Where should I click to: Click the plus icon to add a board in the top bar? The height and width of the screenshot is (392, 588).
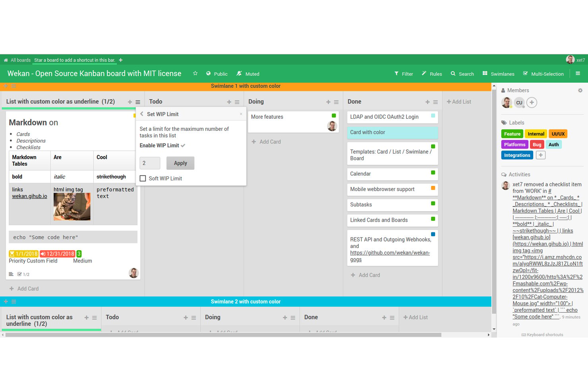[x=121, y=60]
